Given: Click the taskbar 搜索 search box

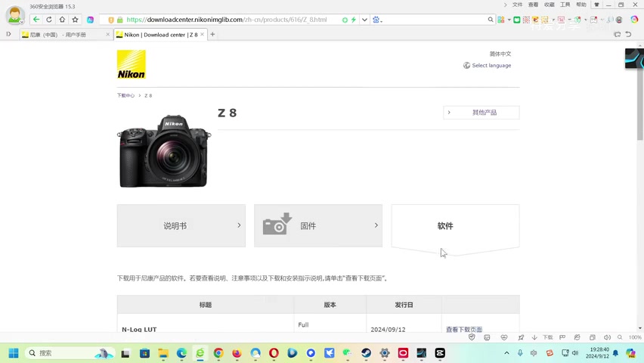Looking at the screenshot, I should click(x=69, y=352).
